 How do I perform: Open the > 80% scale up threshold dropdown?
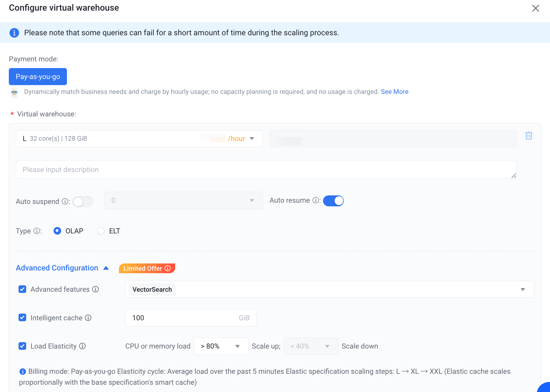click(221, 346)
